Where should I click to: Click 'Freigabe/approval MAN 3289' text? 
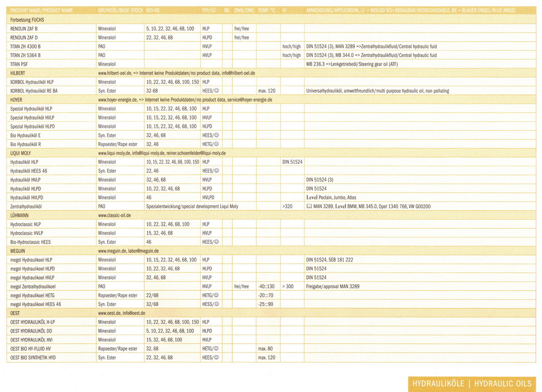[333, 287]
